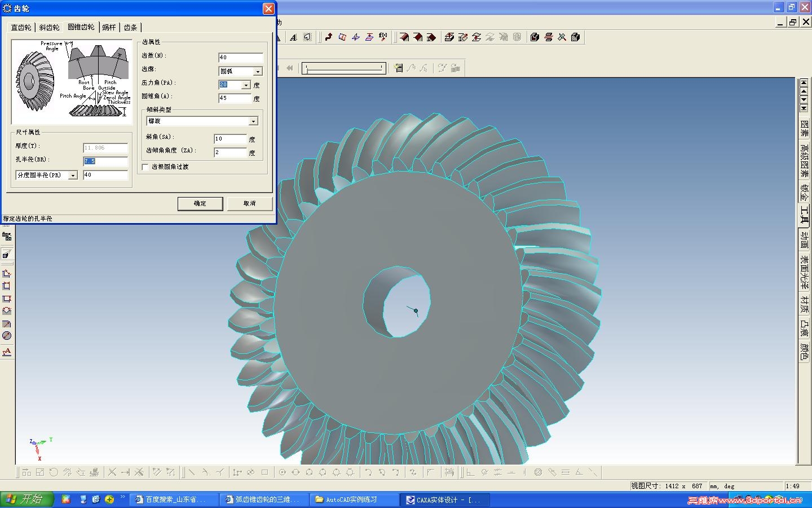Open the 颜色 side tab
The height and width of the screenshot is (508, 812).
[804, 353]
